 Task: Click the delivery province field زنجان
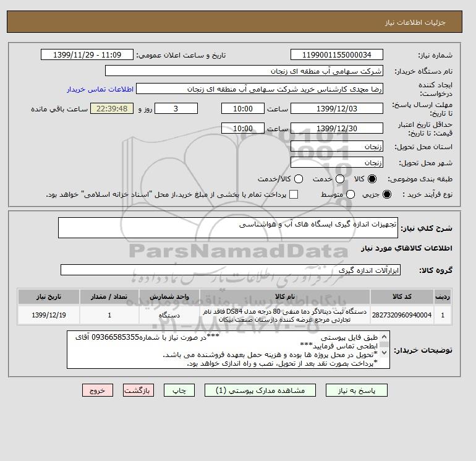[337, 147]
